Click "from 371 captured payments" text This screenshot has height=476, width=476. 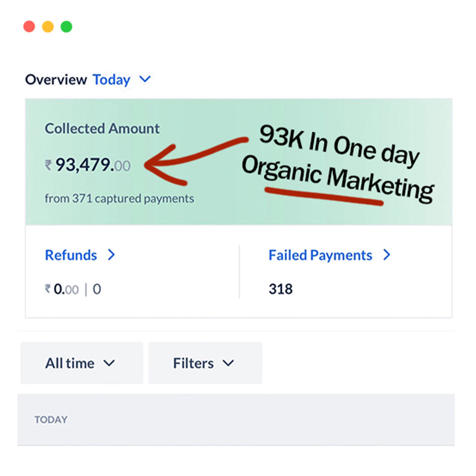(x=119, y=199)
